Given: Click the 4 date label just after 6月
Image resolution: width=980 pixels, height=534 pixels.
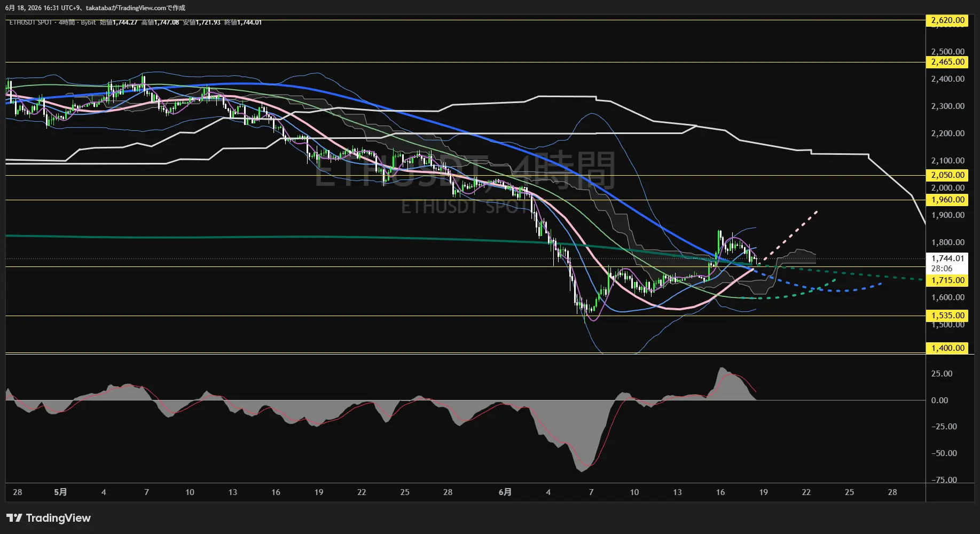Looking at the screenshot, I should pos(548,492).
